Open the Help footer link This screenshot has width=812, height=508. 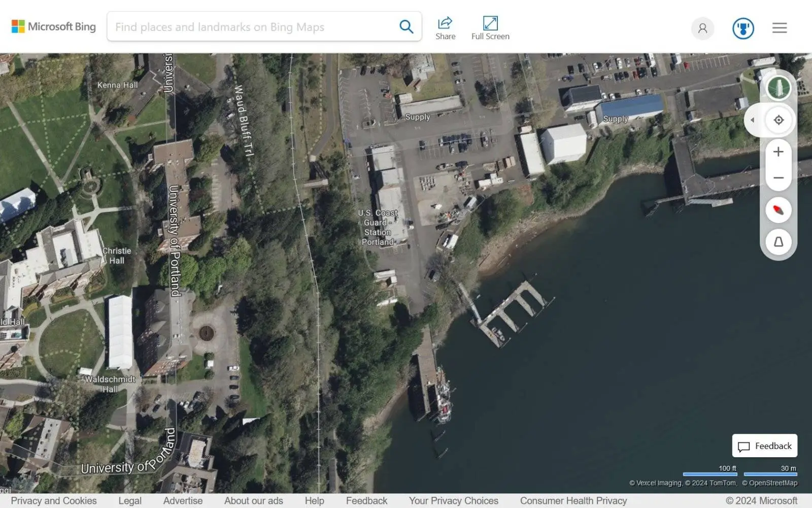click(315, 501)
